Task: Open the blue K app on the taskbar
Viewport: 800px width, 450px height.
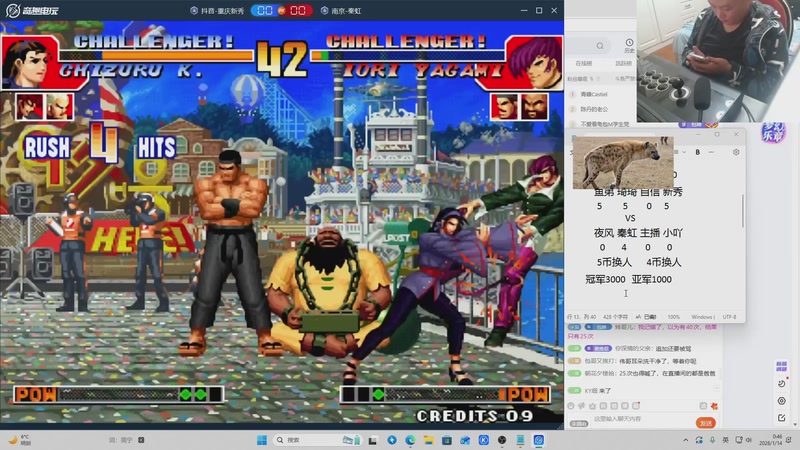Action: pyautogui.click(x=484, y=440)
